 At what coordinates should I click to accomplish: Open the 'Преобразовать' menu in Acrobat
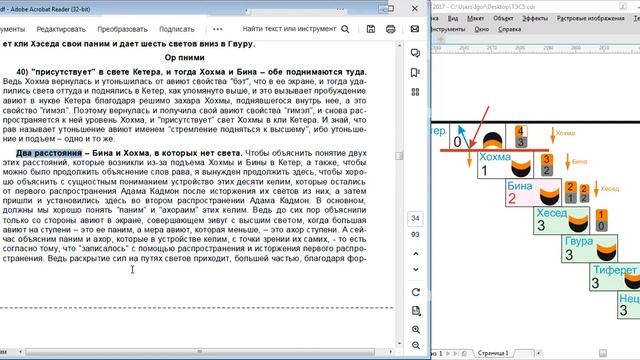pyautogui.click(x=122, y=29)
